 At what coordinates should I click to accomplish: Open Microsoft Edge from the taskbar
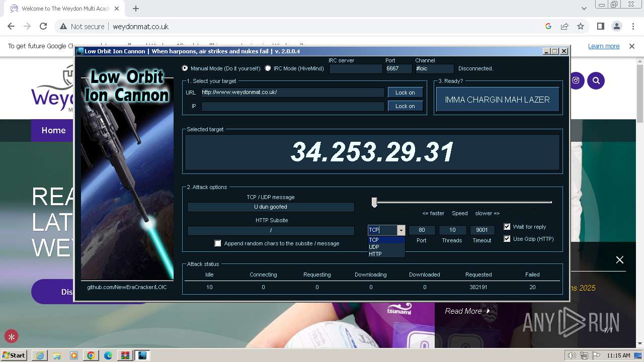(x=108, y=355)
